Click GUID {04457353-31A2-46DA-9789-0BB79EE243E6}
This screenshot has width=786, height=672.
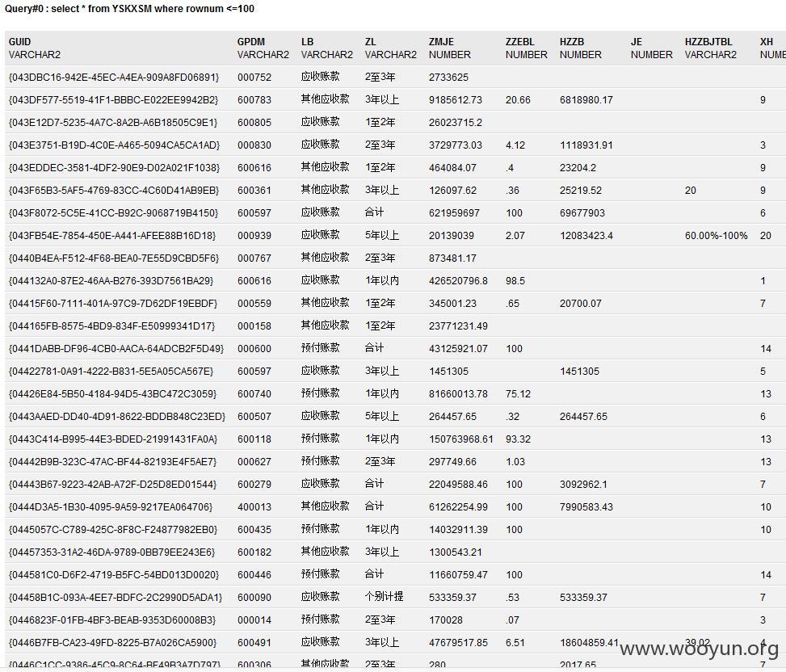111,552
